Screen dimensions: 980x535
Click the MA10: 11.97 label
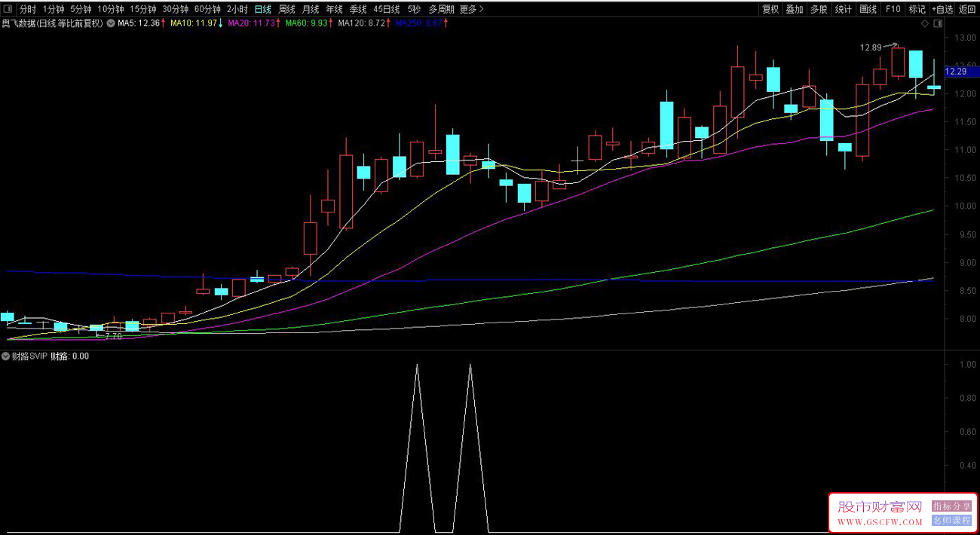point(194,23)
